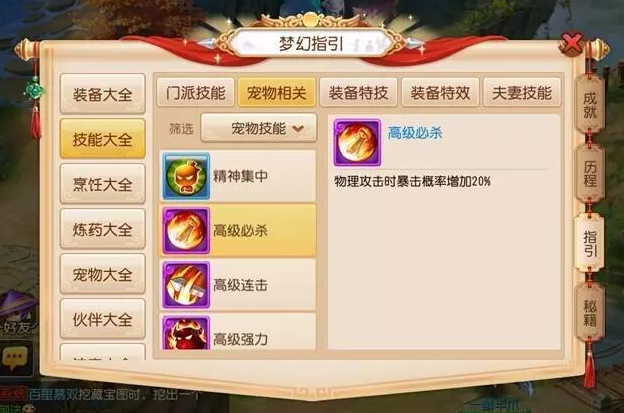Expand the 宠物技能 filter dropdown
The height and width of the screenshot is (413, 624).
259,128
